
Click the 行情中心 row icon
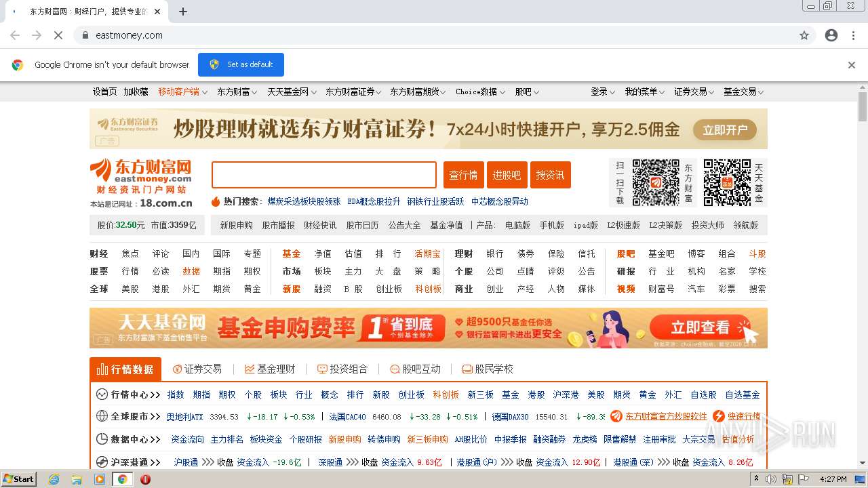[x=102, y=394]
